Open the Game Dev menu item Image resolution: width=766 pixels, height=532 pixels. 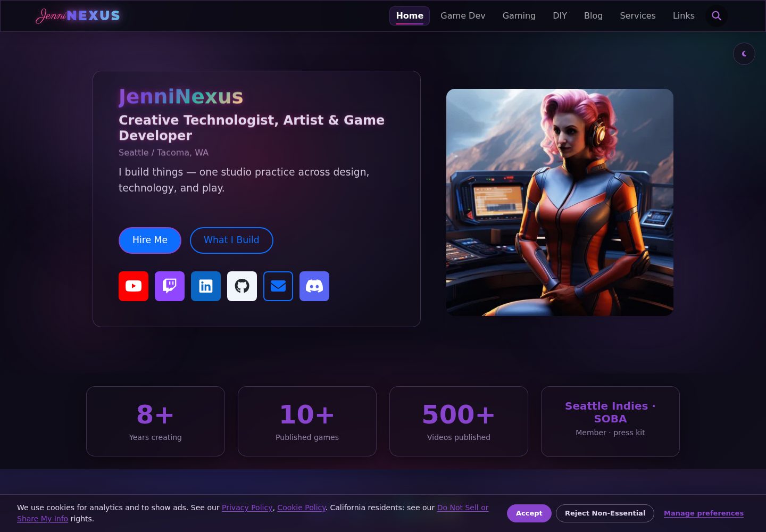tap(463, 16)
